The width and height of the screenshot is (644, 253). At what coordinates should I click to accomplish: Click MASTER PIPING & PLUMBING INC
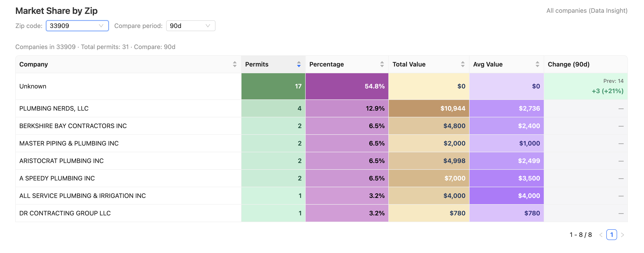(x=69, y=143)
